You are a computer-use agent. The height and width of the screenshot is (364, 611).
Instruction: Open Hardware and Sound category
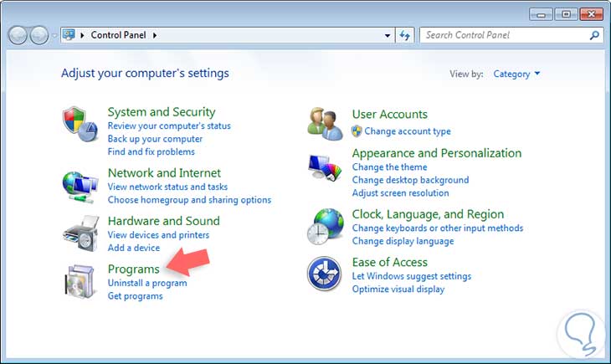pos(164,221)
